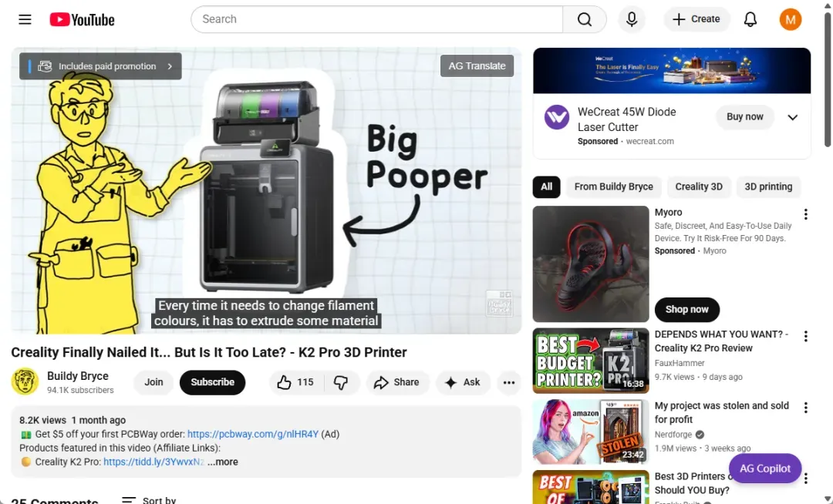Click the magnifier search button

[x=585, y=19]
